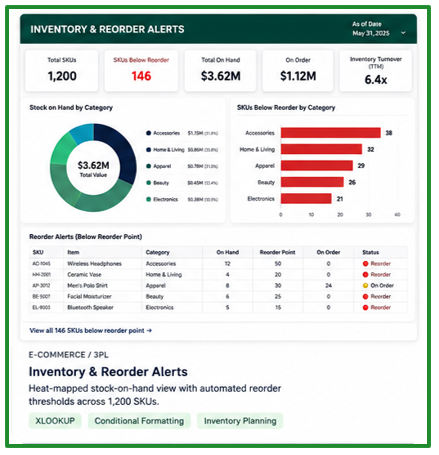Click the Conditional Formatting tag
This screenshot has height=455, width=439.
tap(139, 421)
